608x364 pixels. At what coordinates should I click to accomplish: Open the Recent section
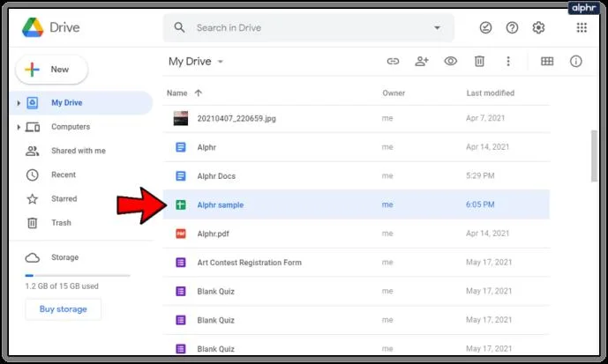[x=64, y=175]
